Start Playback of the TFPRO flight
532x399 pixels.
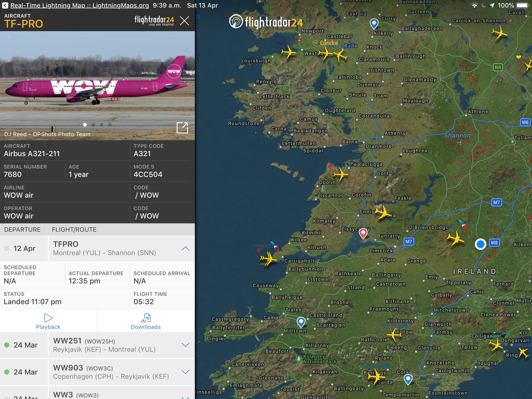[48, 321]
